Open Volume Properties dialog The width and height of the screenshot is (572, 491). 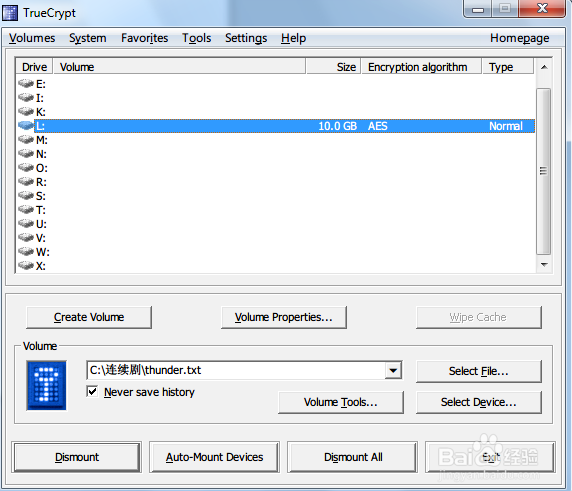(284, 317)
